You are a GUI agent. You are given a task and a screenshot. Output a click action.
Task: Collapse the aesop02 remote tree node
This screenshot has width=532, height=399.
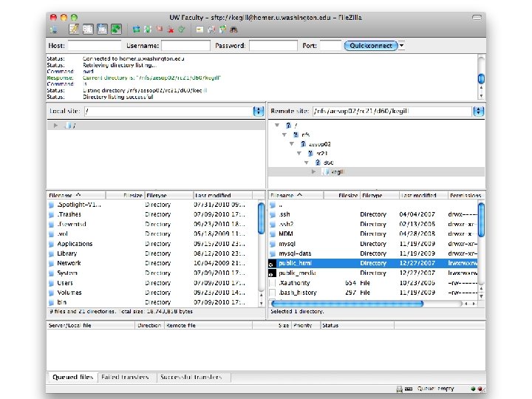point(293,143)
